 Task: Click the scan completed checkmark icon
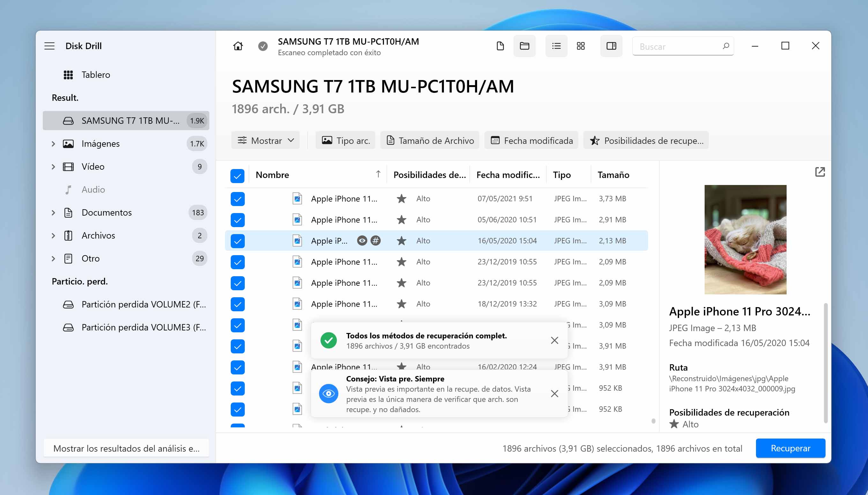point(263,46)
